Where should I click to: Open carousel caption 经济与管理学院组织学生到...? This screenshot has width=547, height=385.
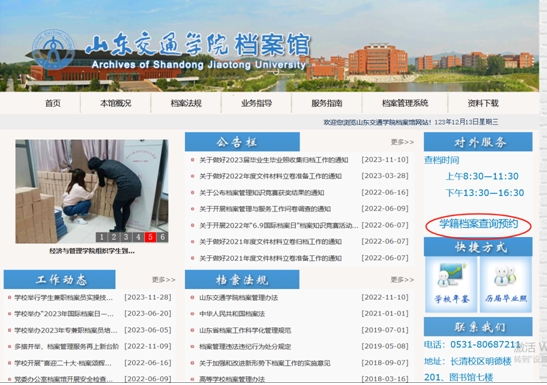[92, 251]
